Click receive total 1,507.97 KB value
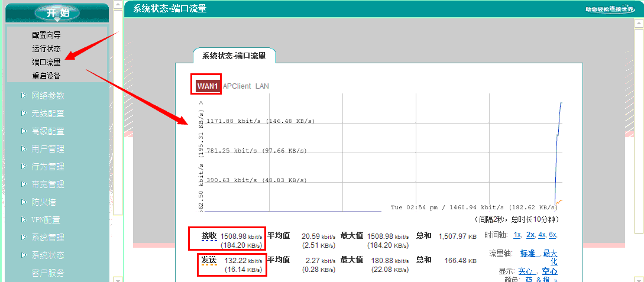The image size is (644, 282). coord(458,236)
